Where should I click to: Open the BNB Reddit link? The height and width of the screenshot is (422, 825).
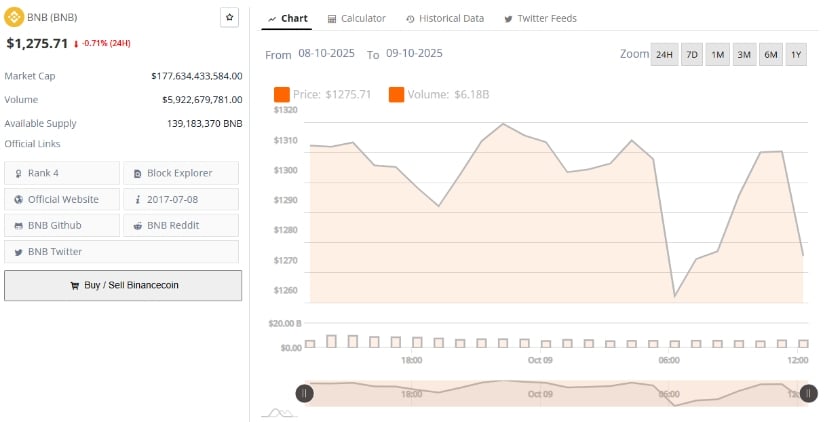pyautogui.click(x=180, y=225)
